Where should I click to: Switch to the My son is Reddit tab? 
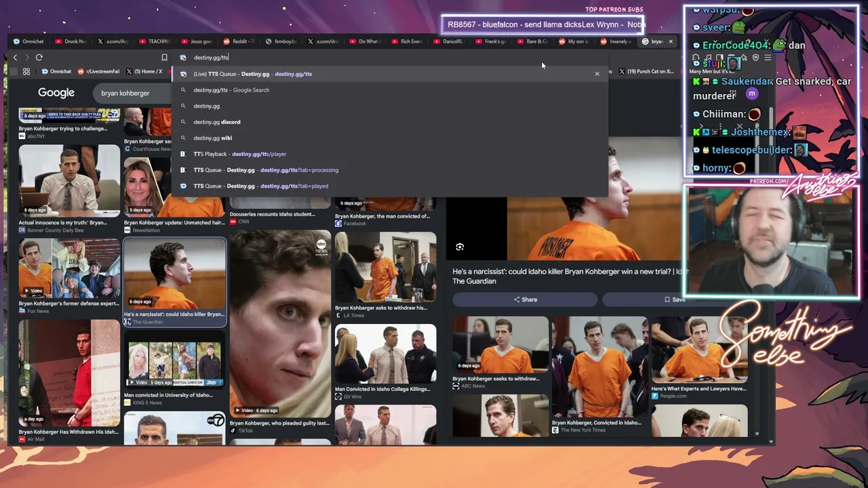(x=575, y=41)
